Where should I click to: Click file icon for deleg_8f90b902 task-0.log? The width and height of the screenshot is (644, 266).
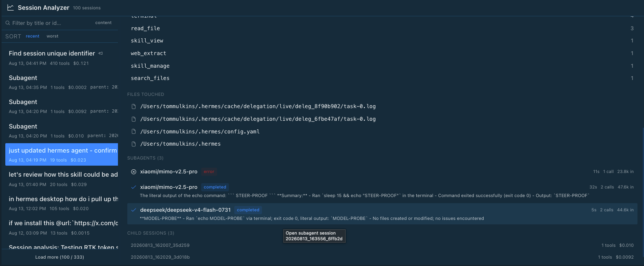(133, 106)
